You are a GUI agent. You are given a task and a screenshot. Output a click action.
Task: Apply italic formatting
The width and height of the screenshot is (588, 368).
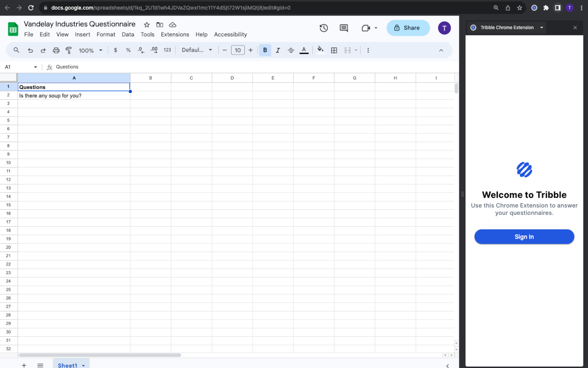(x=278, y=50)
